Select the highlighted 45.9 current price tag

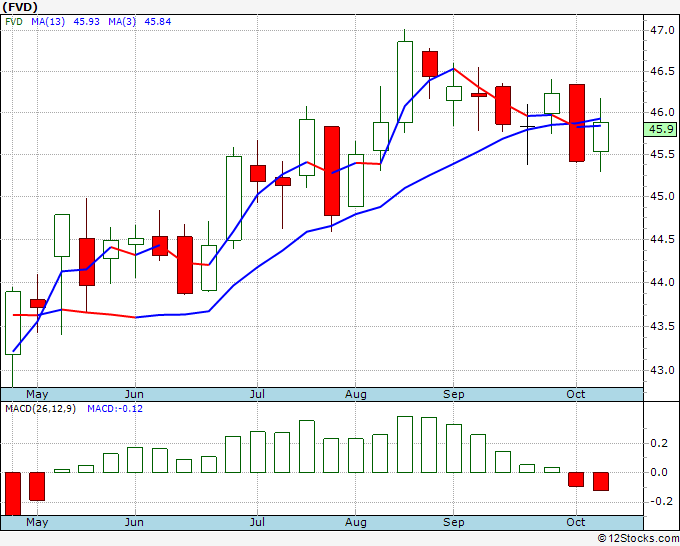(x=660, y=129)
